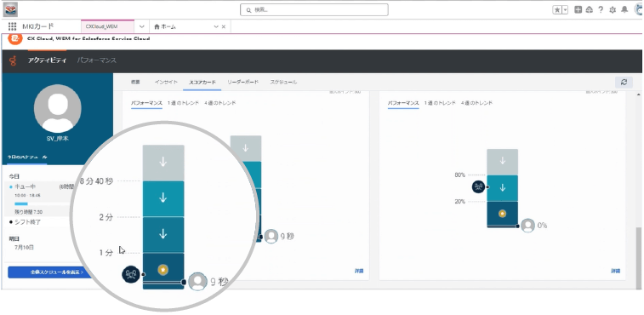The image size is (644, 315).
Task: Click the global search field
Action: pos(314,10)
